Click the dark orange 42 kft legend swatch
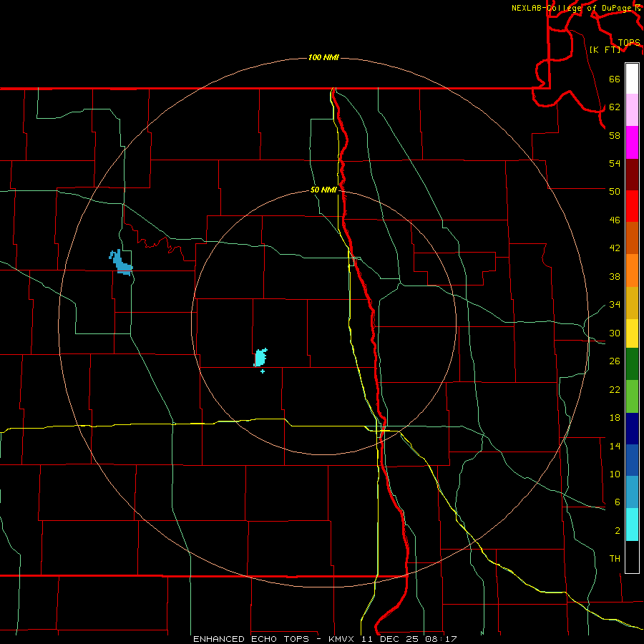The image size is (644, 644). (632, 238)
